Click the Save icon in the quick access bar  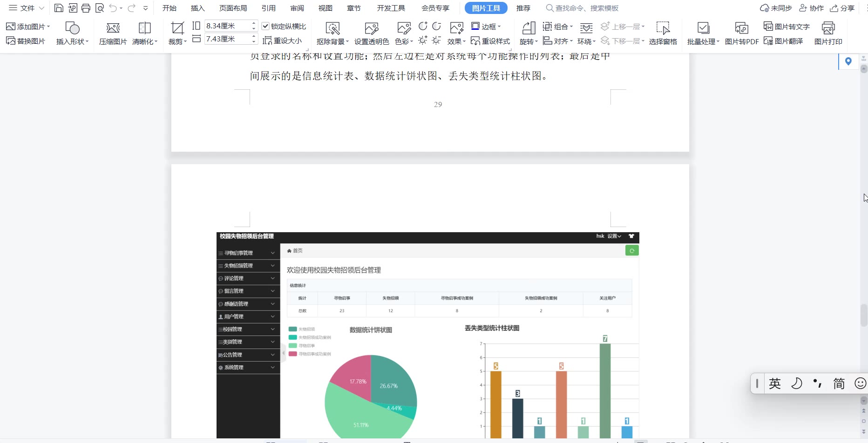(x=59, y=8)
